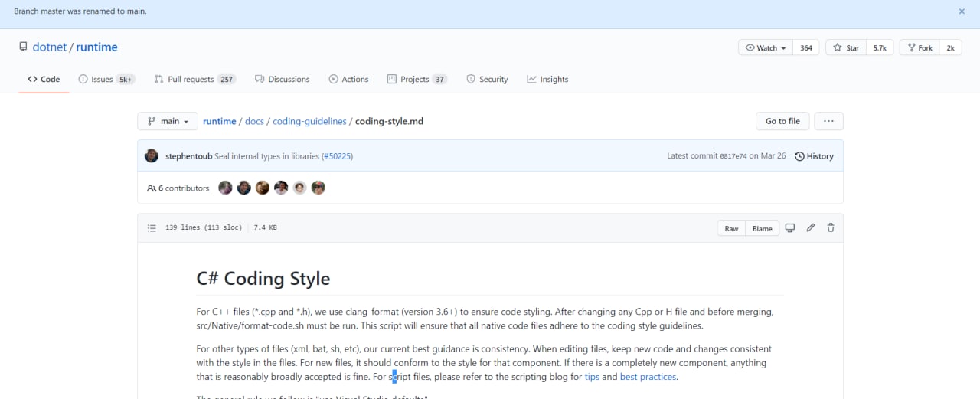Open the runtime repository link
The width and height of the screenshot is (980, 399).
tap(96, 47)
